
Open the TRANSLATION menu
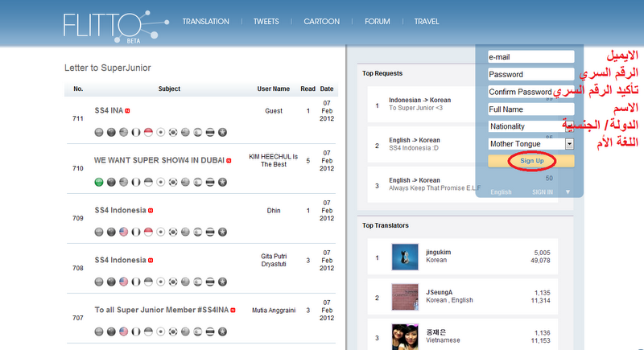click(206, 22)
